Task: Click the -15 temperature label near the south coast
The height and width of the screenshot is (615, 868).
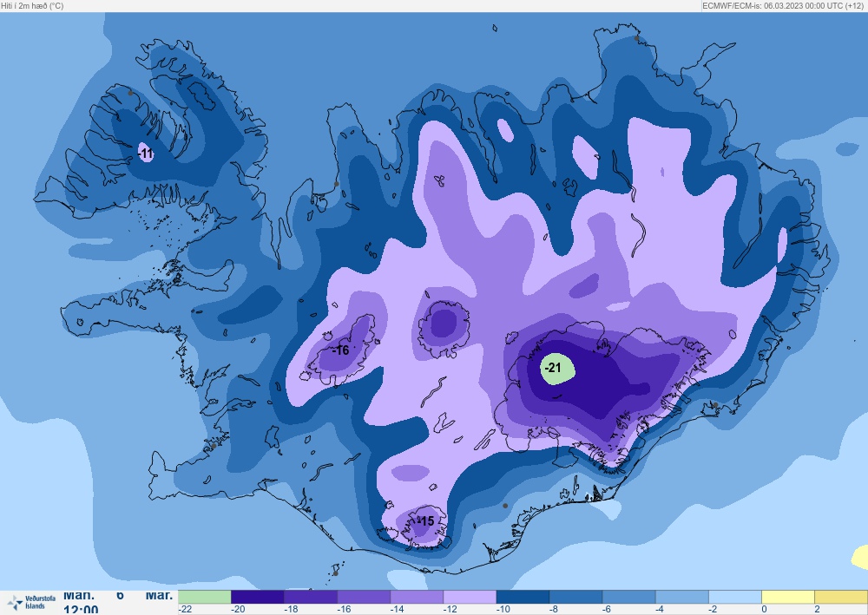Action: click(x=426, y=521)
